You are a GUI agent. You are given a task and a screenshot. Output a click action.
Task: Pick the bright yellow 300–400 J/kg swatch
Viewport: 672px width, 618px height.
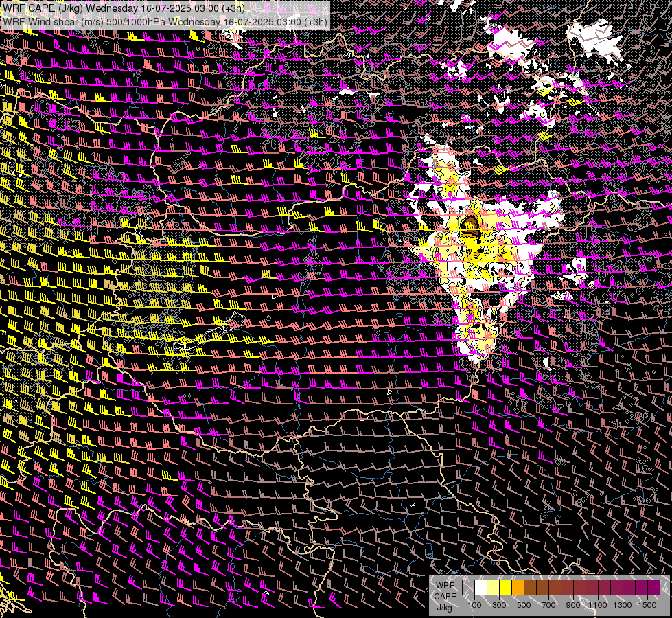click(x=506, y=587)
